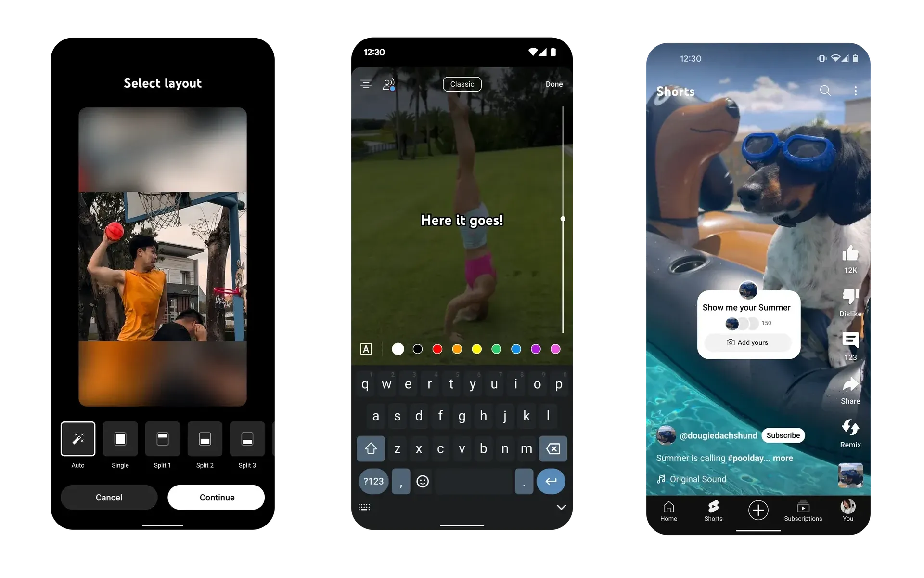Viewport: 924px width, 578px height.
Task: Switch to Classic caption style
Action: (461, 83)
